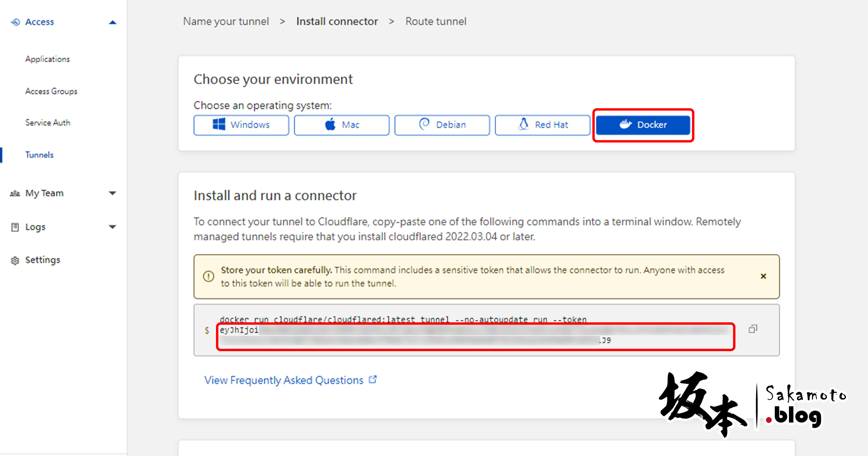Click the copy command icon

coord(753,329)
